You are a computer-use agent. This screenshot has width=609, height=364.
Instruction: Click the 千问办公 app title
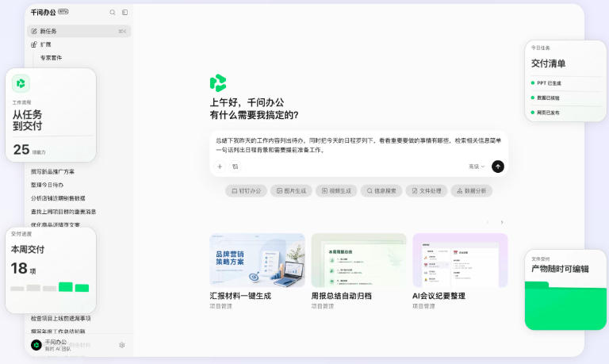pos(43,13)
